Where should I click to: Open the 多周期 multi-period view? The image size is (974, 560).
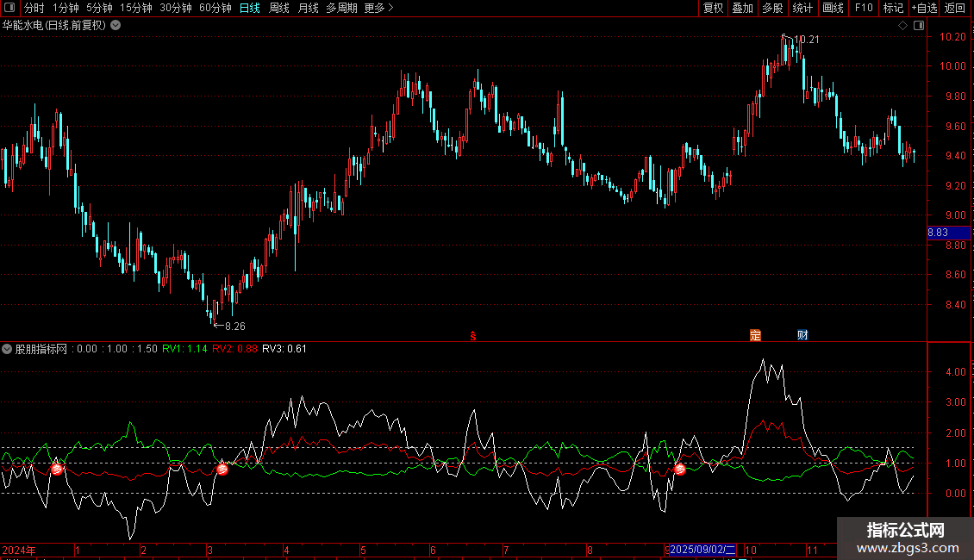tap(341, 8)
